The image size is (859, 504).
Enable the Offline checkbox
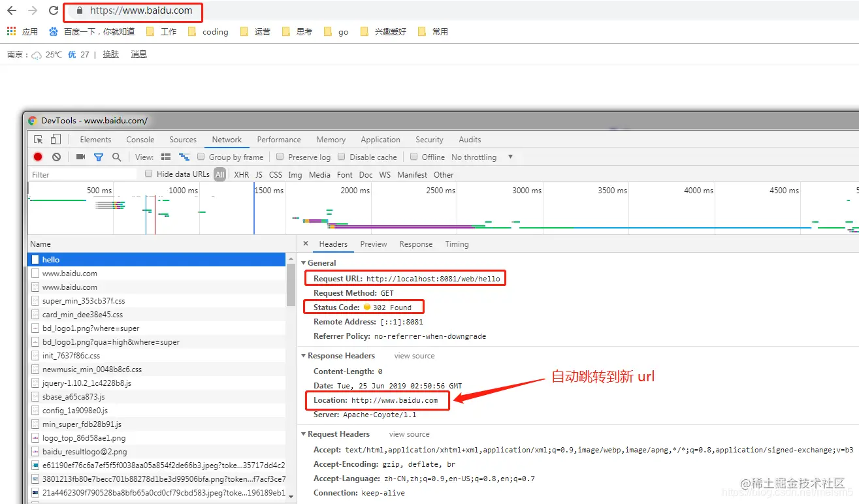(x=414, y=157)
